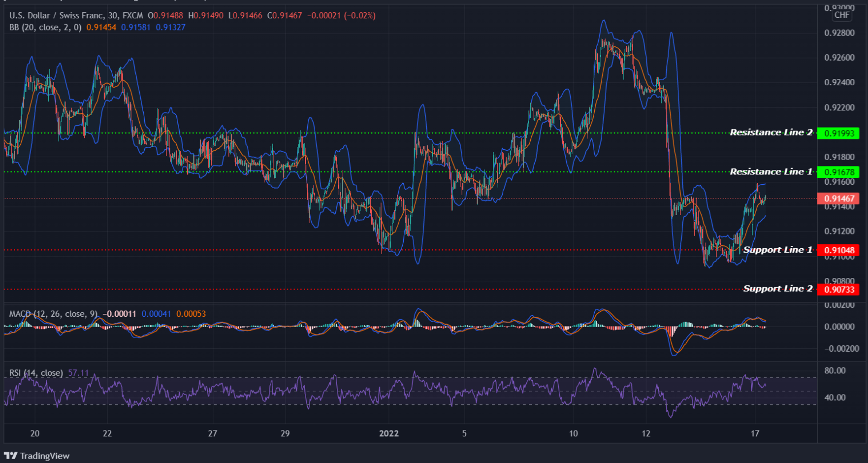Click the 2022 label on the time axis

pyautogui.click(x=389, y=434)
